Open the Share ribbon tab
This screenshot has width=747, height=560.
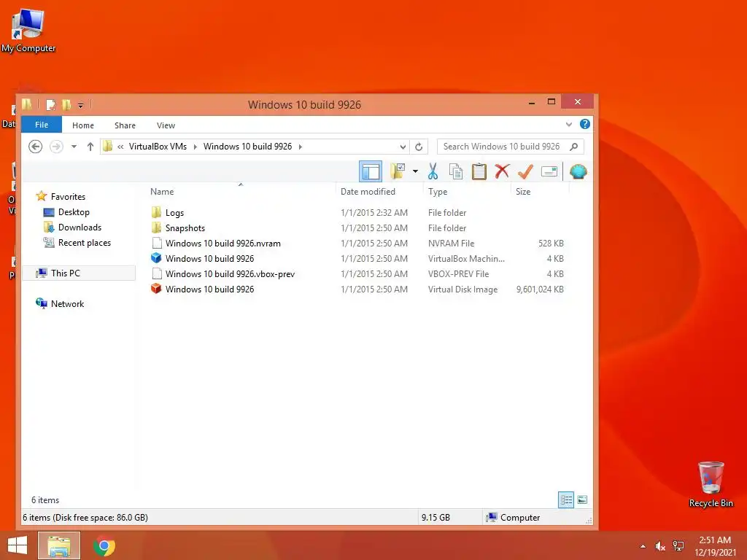click(125, 125)
